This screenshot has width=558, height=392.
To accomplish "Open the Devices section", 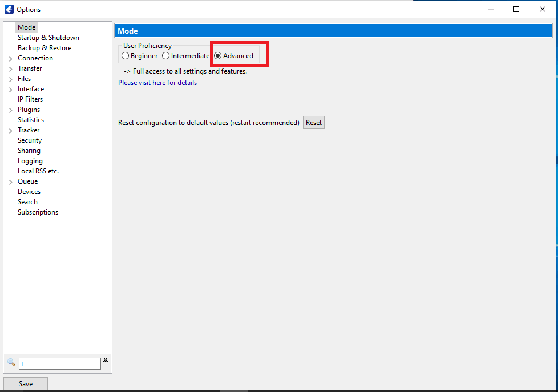I will click(29, 192).
